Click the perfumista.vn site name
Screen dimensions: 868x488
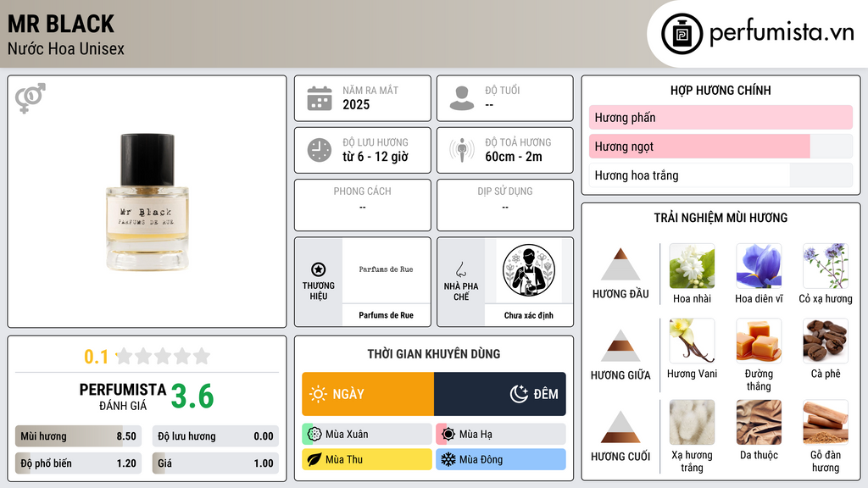coord(782,32)
